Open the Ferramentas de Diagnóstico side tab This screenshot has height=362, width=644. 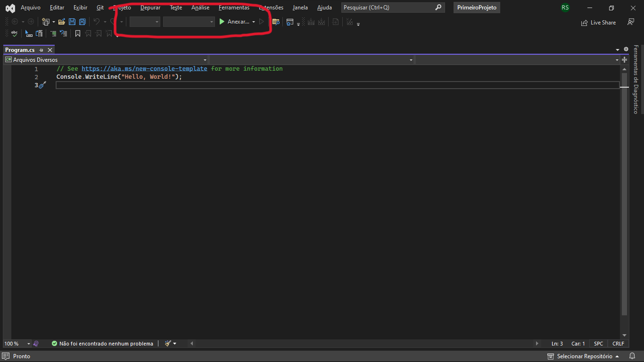(x=636, y=79)
